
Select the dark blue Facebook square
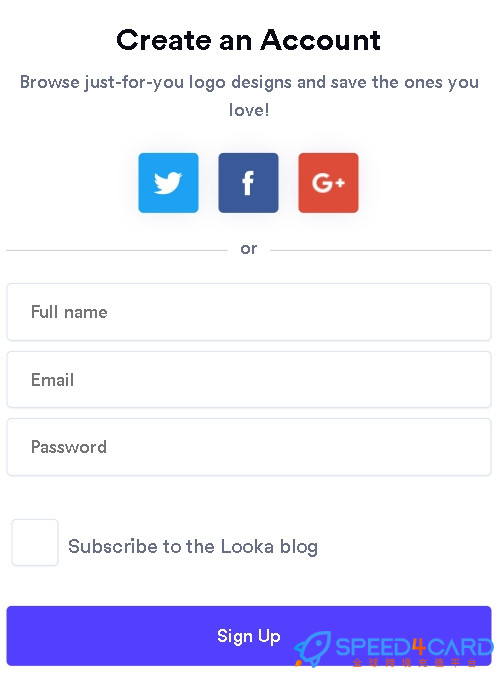pyautogui.click(x=248, y=183)
